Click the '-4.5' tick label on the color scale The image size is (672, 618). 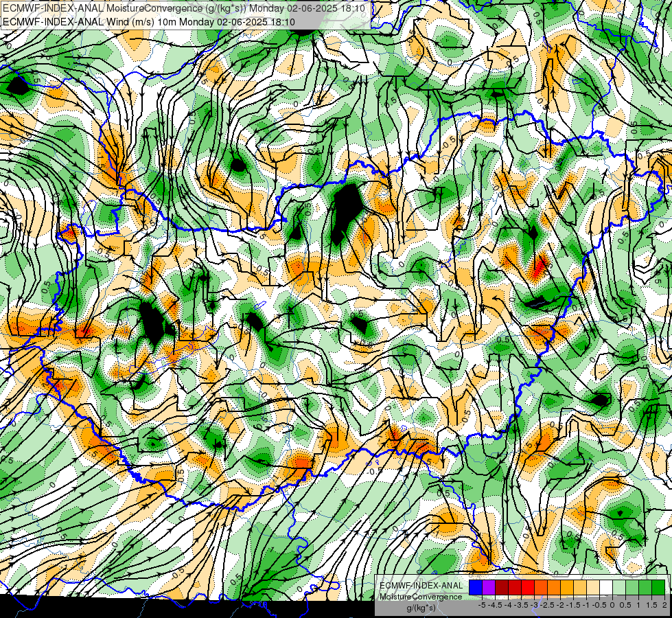[496, 605]
